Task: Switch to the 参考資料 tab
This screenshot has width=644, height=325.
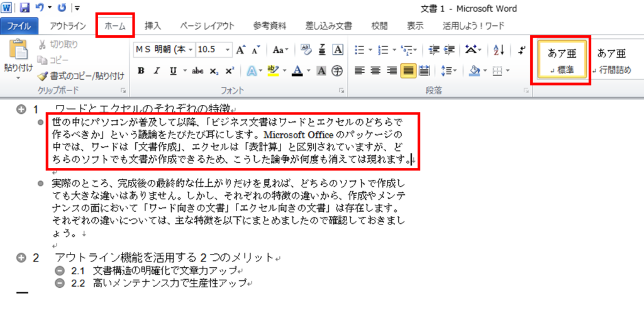Action: click(270, 26)
